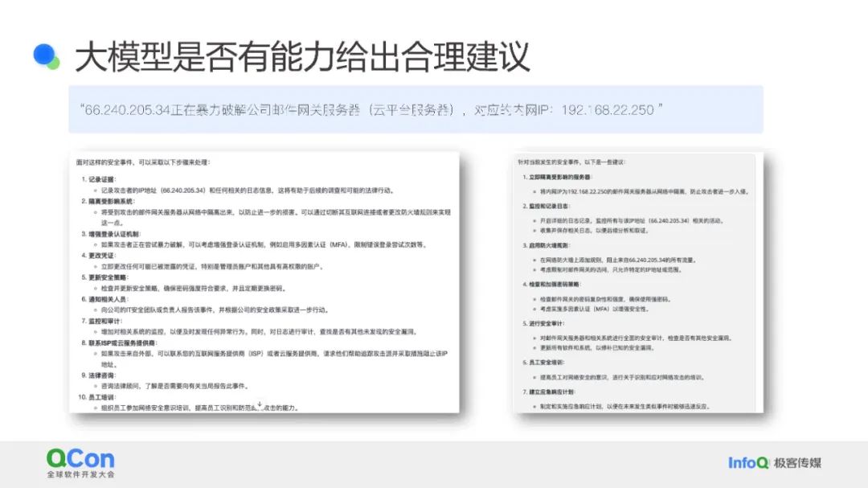Click the 极客传媒 text beside InfoQ
This screenshot has width=868, height=488.
[x=798, y=462]
